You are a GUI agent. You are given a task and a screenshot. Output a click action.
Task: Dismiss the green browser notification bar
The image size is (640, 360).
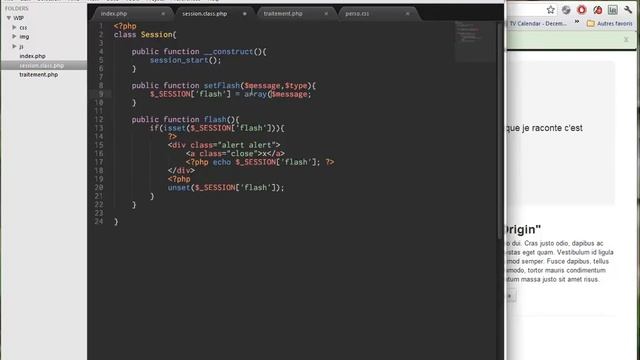point(626,40)
